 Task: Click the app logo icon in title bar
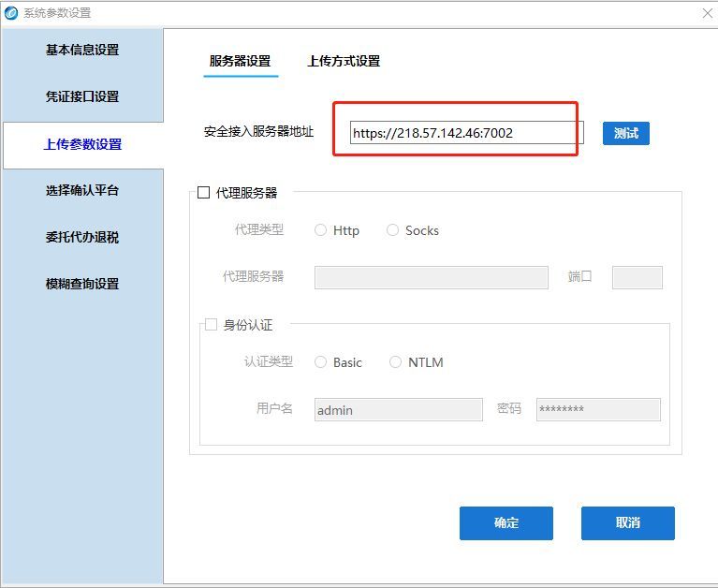tap(11, 13)
